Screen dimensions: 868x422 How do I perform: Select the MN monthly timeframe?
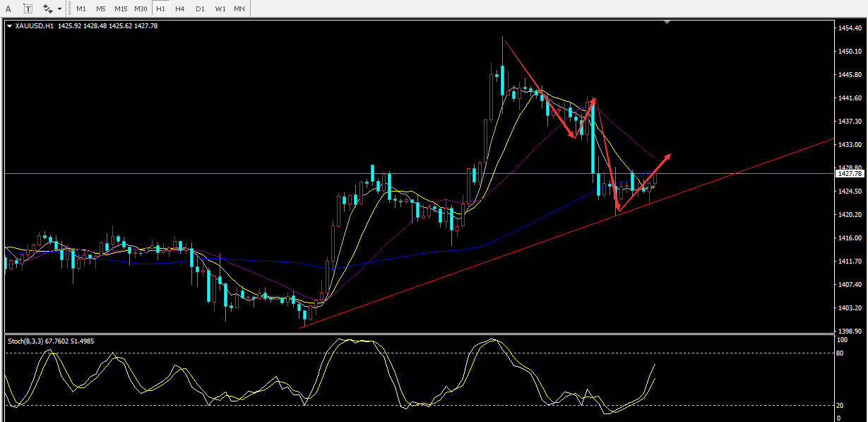(x=239, y=8)
